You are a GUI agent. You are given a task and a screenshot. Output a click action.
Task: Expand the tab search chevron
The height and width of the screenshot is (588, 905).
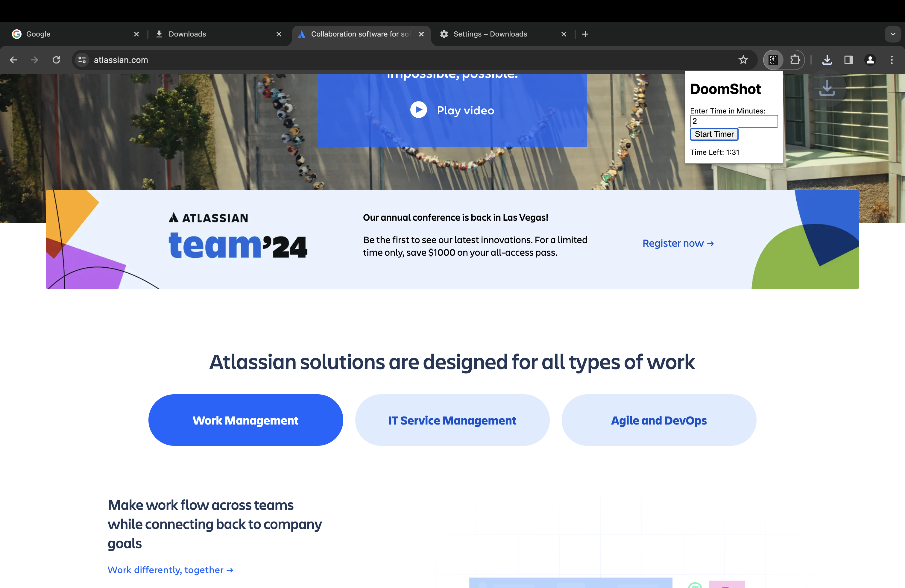point(892,34)
